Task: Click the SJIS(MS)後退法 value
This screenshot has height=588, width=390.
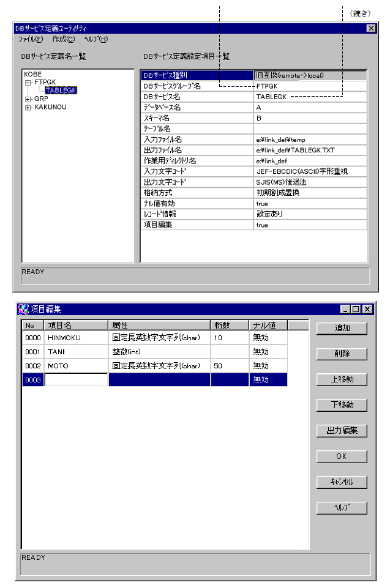Action: coord(310,182)
